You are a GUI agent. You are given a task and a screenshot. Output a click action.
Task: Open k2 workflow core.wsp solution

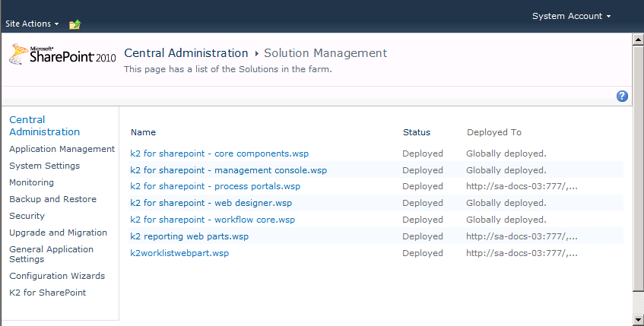[x=212, y=220]
